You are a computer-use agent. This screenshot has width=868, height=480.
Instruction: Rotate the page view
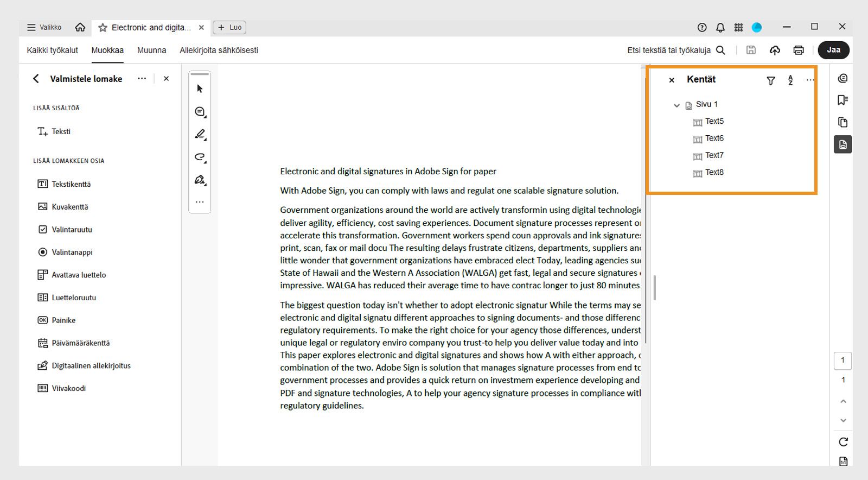coord(843,442)
